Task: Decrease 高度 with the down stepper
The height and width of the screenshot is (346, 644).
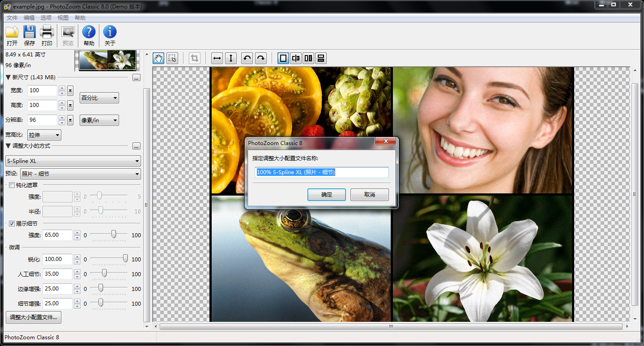Action: (x=62, y=108)
